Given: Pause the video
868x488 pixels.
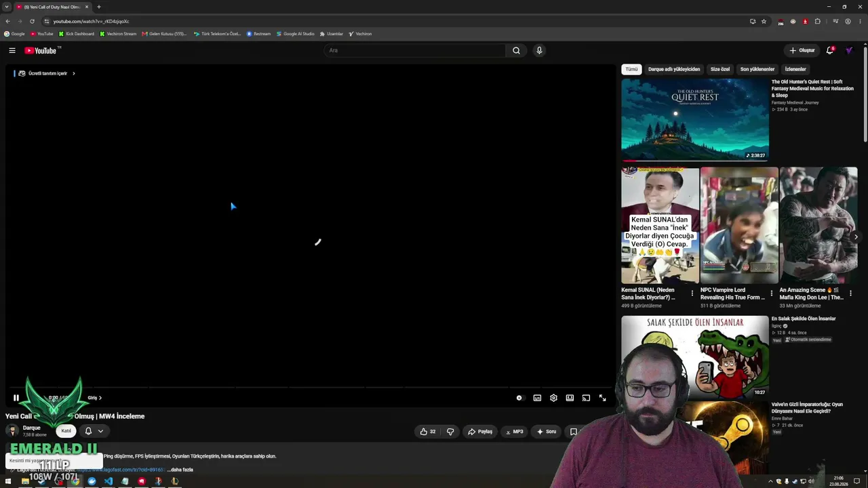Looking at the screenshot, I should 16,398.
